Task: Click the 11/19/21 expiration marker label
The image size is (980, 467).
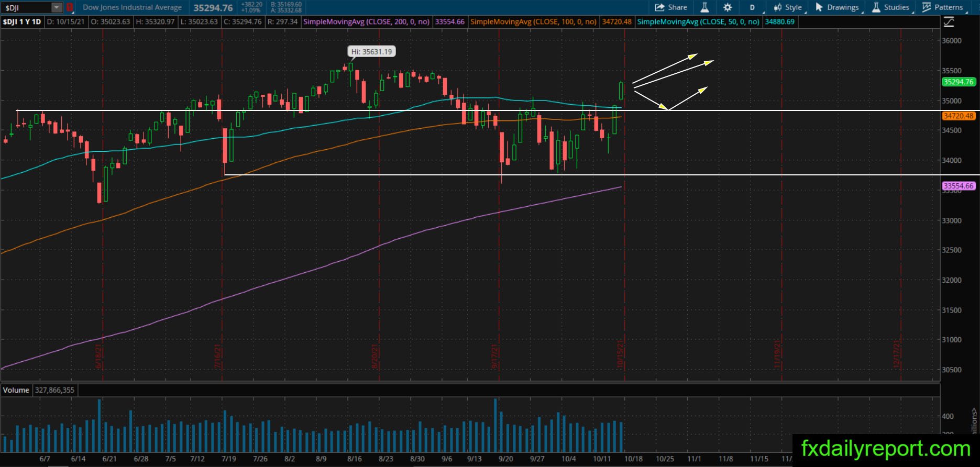Action: click(777, 354)
